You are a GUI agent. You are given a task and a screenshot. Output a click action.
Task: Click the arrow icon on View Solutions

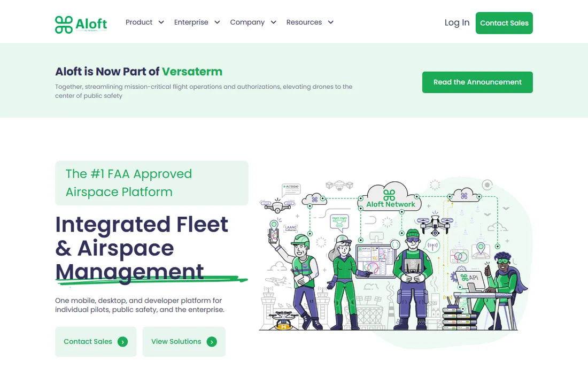pos(212,342)
